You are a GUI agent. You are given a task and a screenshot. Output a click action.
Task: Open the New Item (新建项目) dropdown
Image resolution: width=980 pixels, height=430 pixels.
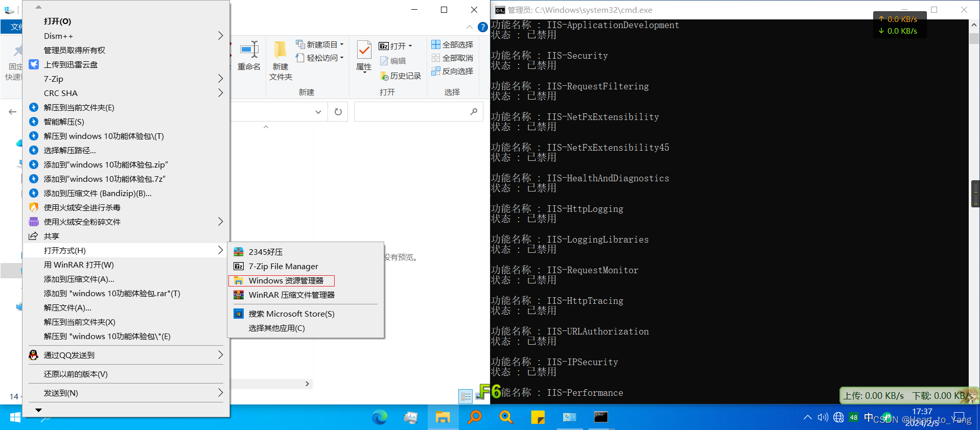320,44
